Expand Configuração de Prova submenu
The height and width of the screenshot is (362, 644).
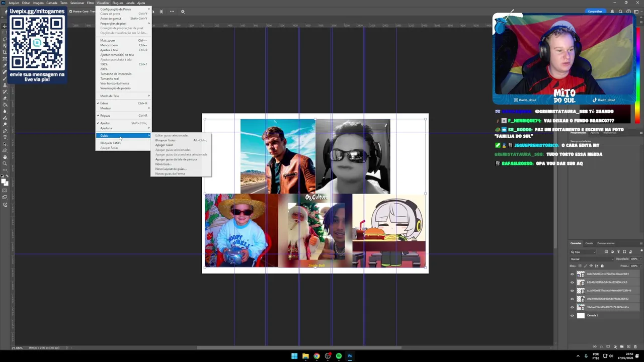[x=123, y=9]
